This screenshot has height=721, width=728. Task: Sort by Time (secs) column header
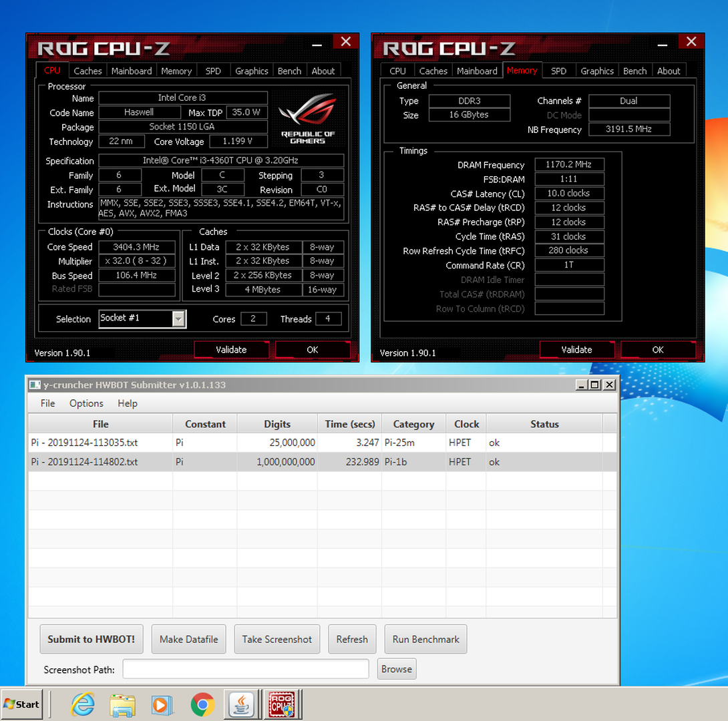pyautogui.click(x=349, y=424)
